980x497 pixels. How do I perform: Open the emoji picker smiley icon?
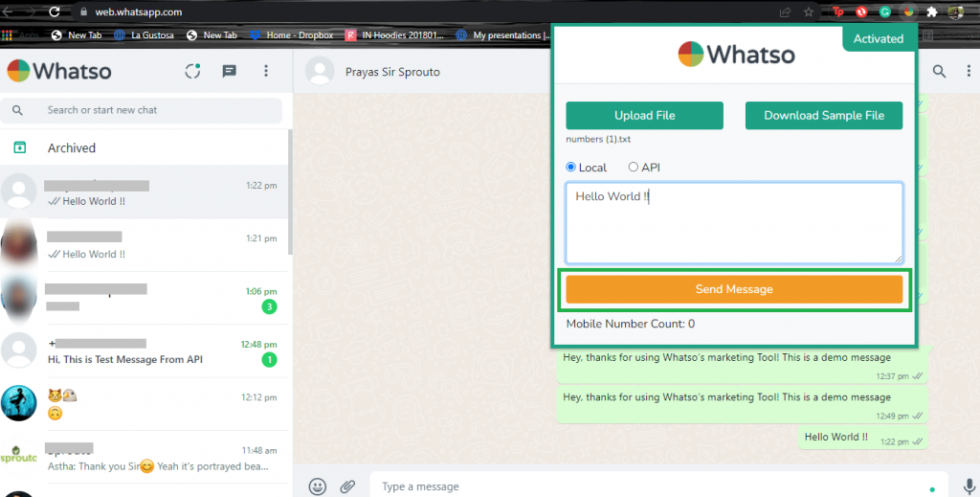pos(318,486)
